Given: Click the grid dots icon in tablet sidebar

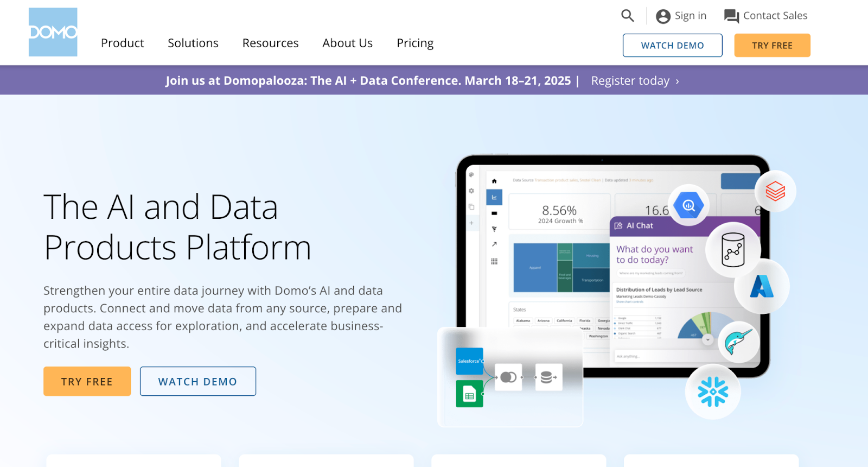Looking at the screenshot, I should coord(494,261).
